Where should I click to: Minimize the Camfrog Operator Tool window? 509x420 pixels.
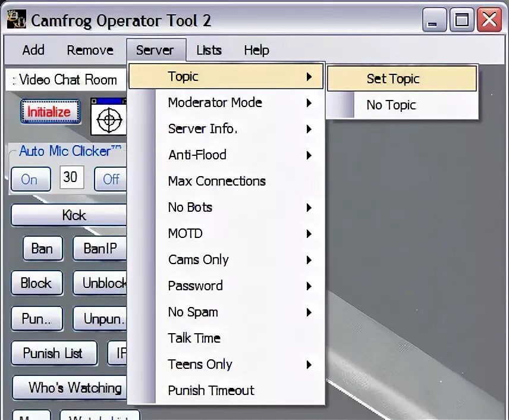[434, 20]
